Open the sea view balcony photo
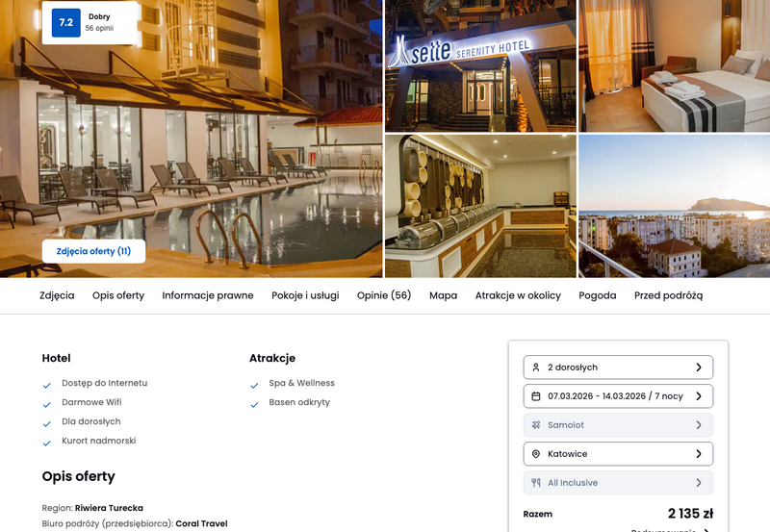 (x=675, y=206)
